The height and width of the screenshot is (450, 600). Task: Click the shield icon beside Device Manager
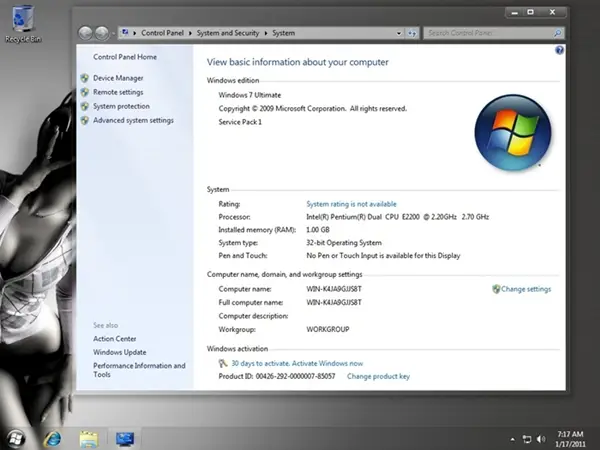coord(85,78)
